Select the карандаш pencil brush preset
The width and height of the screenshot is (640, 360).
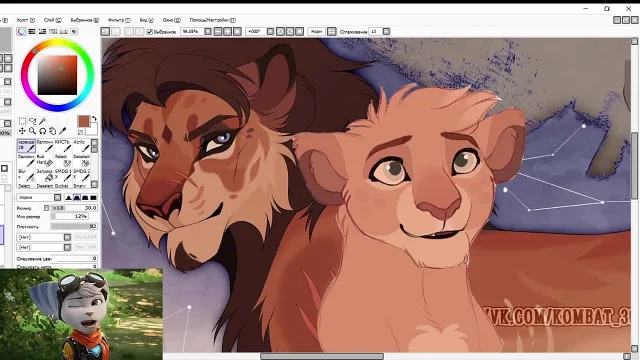point(26,146)
